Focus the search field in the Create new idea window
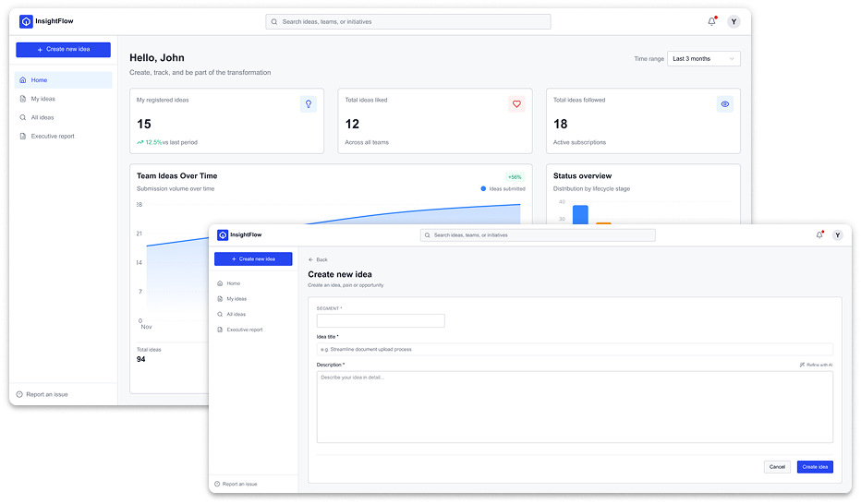This screenshot has width=861, height=504. coord(538,235)
